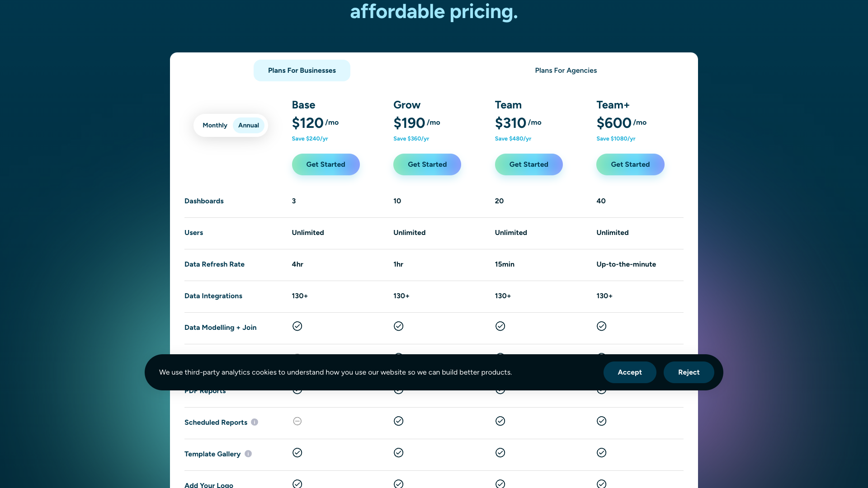The height and width of the screenshot is (488, 868).
Task: Click the Grow Data Modelling checkmark icon
Action: tap(398, 326)
